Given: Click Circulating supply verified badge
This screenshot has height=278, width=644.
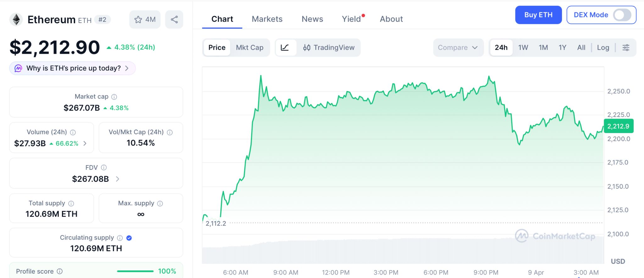Looking at the screenshot, I should point(129,238).
